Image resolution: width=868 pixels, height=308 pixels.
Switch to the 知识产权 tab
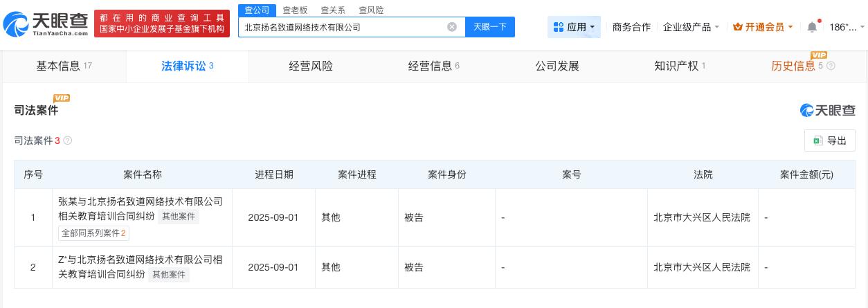680,66
